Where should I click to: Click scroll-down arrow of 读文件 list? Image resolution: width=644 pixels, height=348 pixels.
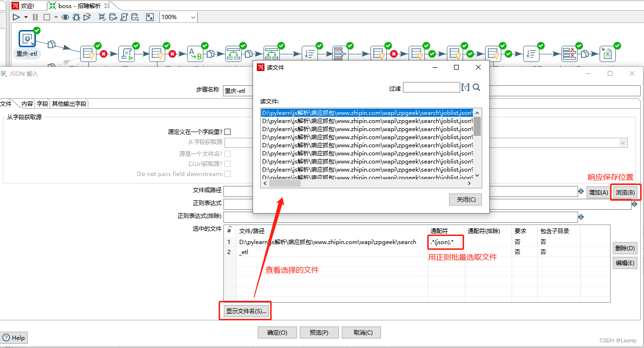[x=477, y=175]
